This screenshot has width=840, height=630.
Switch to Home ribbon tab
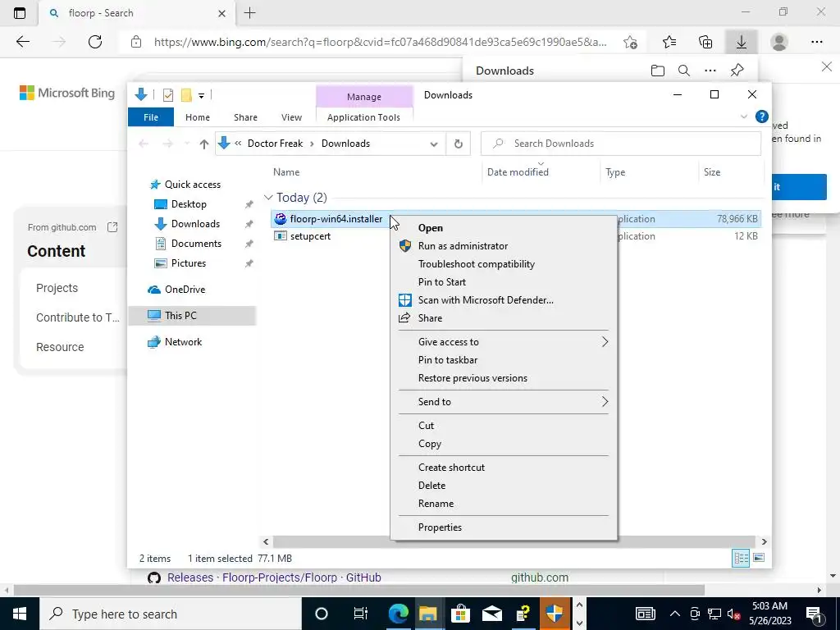[198, 116]
